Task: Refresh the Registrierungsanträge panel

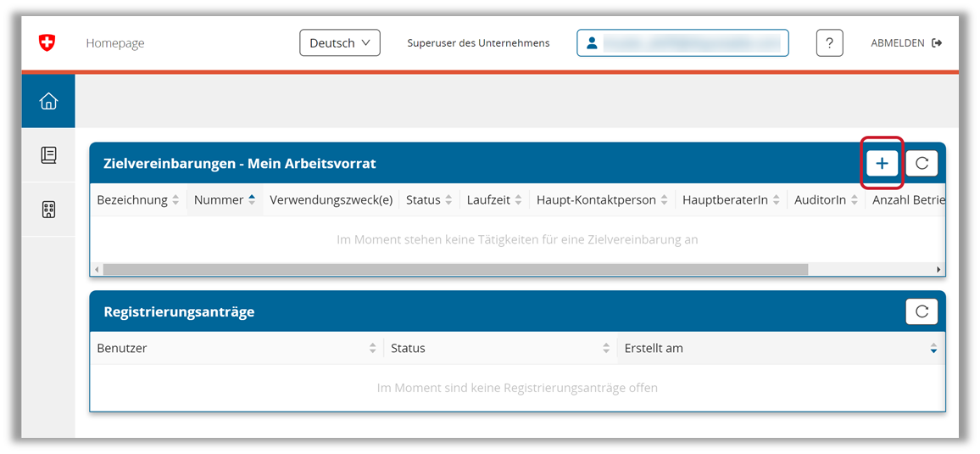Action: pyautogui.click(x=922, y=311)
